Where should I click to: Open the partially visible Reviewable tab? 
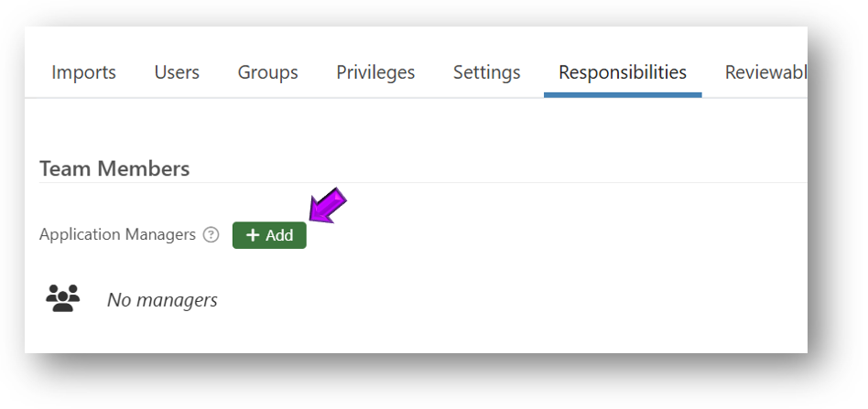coord(765,72)
